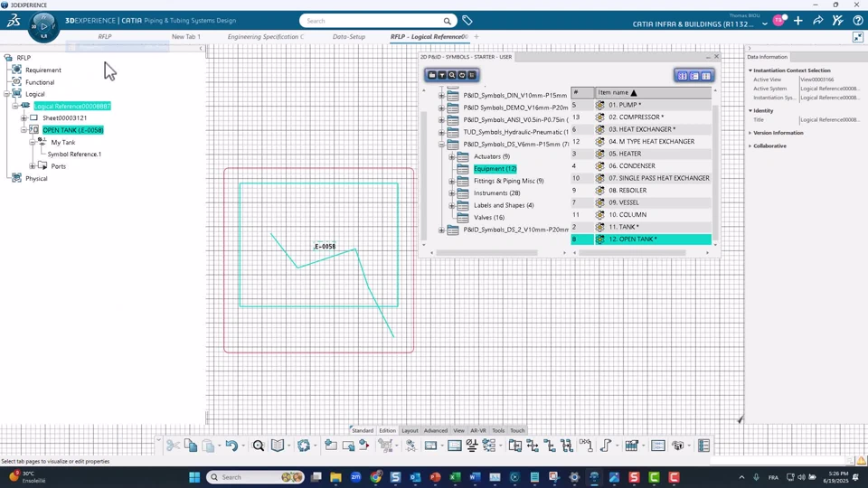Click the Copy icon in bottom toolbar

pyautogui.click(x=191, y=446)
